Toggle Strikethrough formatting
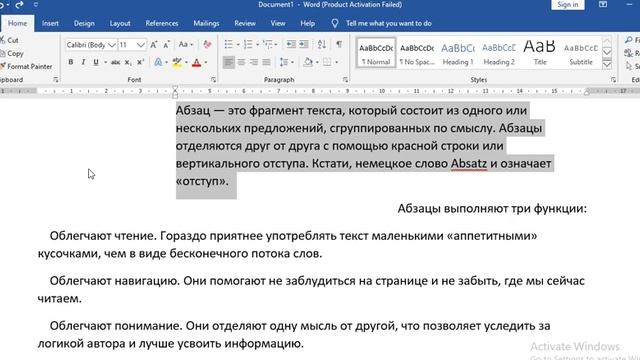The image size is (640, 360). tap(116, 62)
